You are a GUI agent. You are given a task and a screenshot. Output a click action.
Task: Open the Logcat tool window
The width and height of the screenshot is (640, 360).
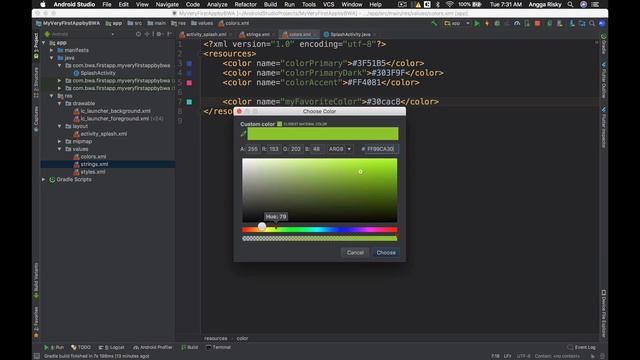point(111,347)
